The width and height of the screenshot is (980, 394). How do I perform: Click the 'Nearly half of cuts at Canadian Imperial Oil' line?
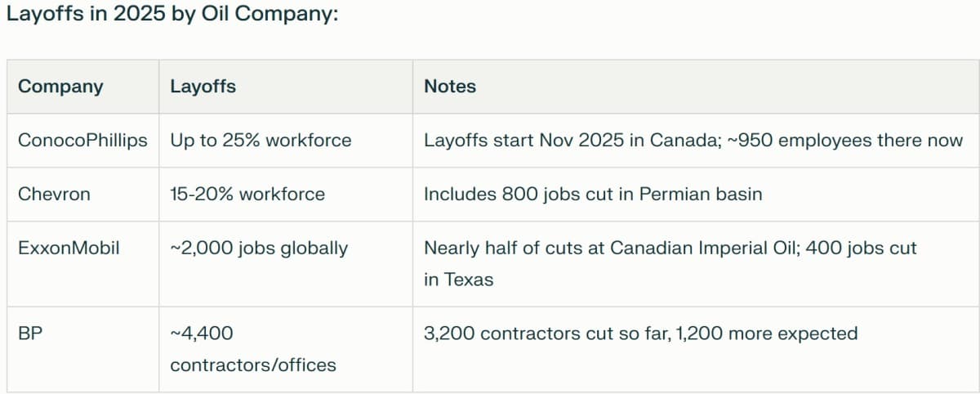tap(609, 248)
